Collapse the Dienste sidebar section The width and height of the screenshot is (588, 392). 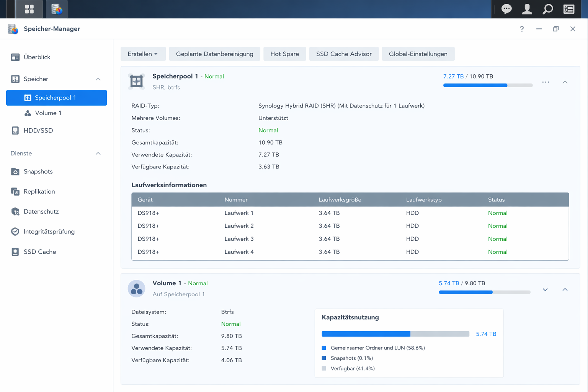coord(98,154)
